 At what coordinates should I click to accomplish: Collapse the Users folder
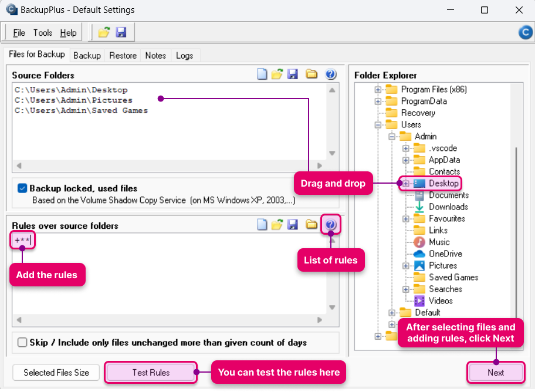378,125
